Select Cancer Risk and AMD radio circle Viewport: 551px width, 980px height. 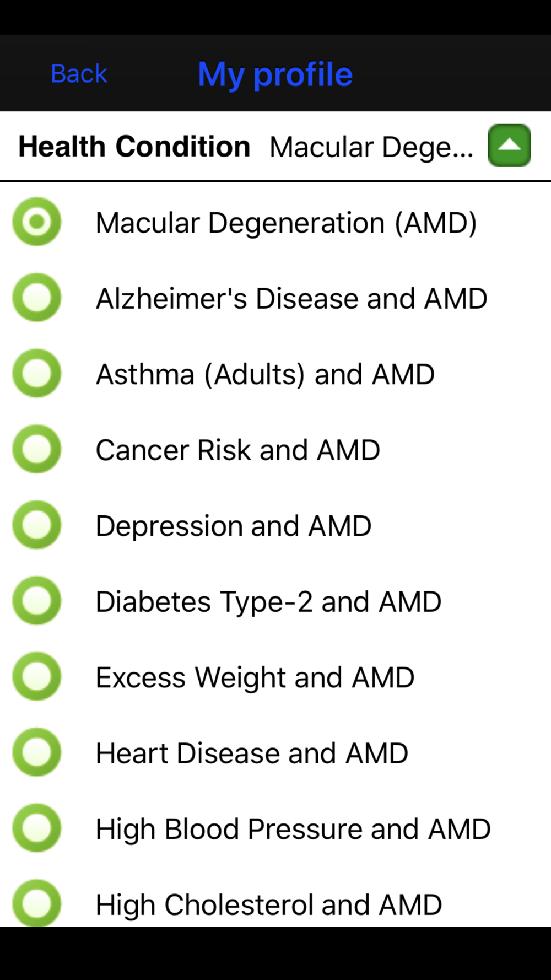[37, 449]
